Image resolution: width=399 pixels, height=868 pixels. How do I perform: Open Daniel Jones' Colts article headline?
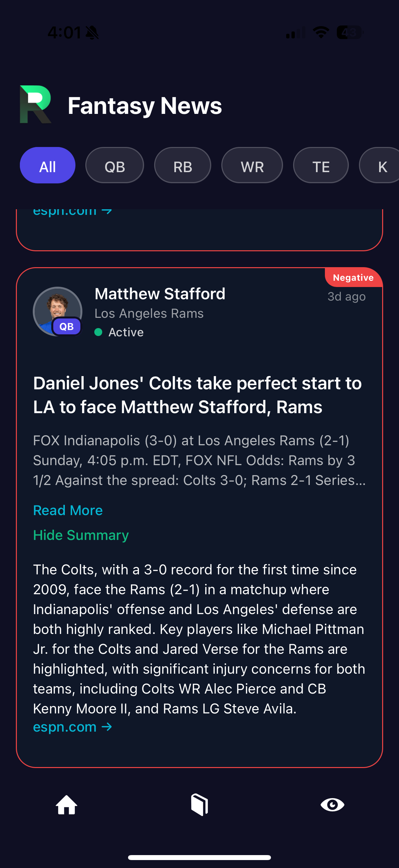[197, 395]
